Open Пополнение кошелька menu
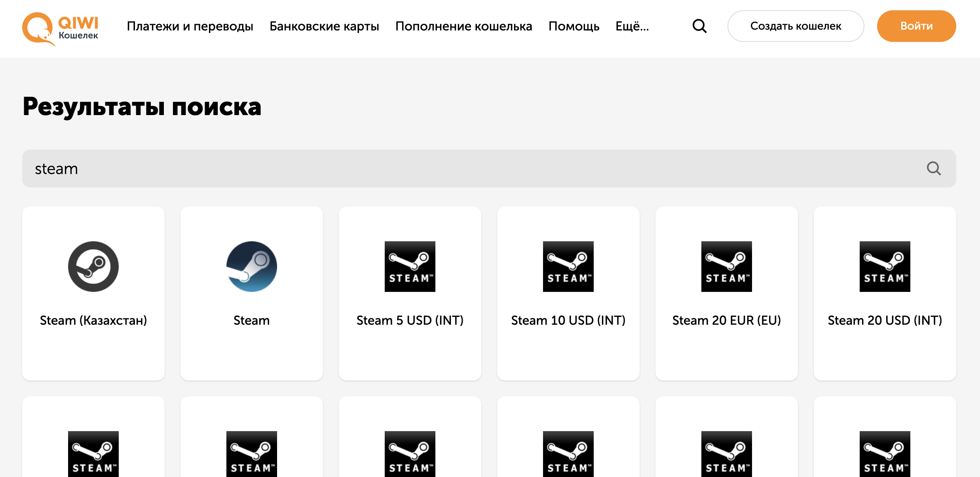This screenshot has width=980, height=477. click(463, 26)
